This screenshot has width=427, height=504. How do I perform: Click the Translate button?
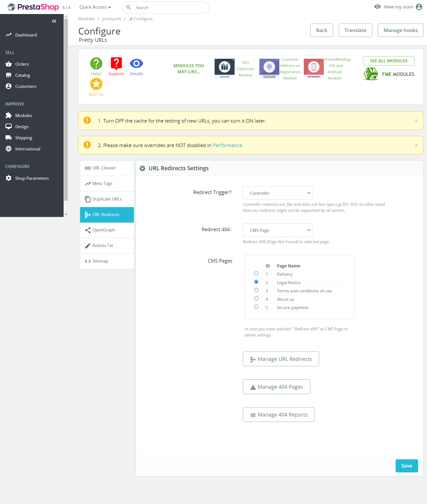355,30
